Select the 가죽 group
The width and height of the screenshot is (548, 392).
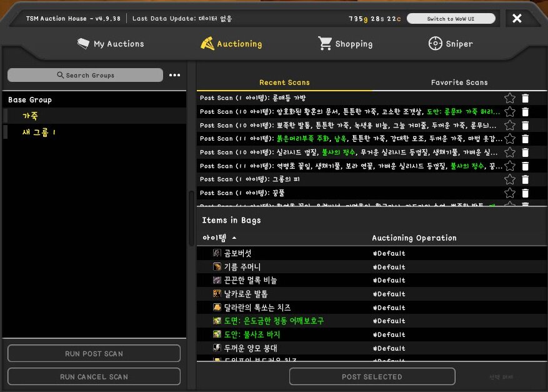pyautogui.click(x=94, y=116)
